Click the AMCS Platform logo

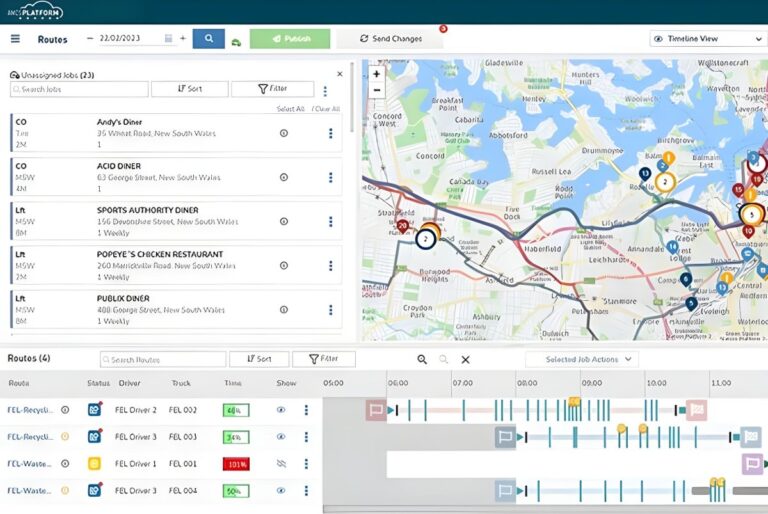pyautogui.click(x=35, y=12)
